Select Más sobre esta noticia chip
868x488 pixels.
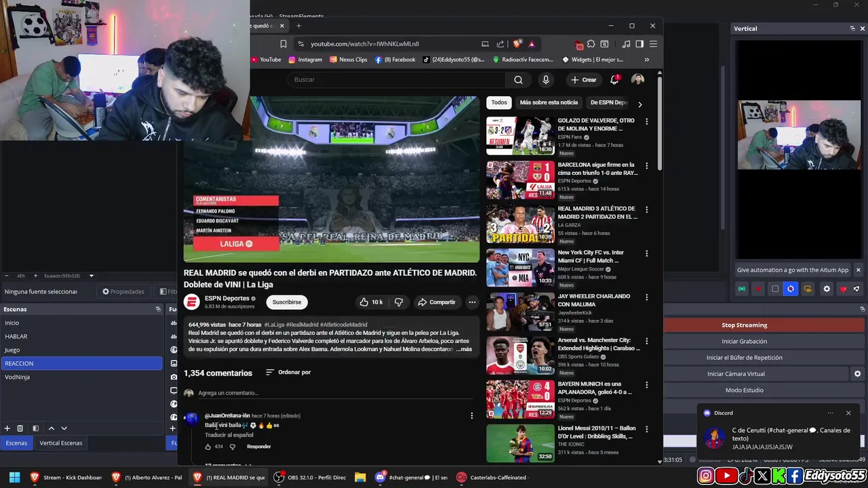549,102
